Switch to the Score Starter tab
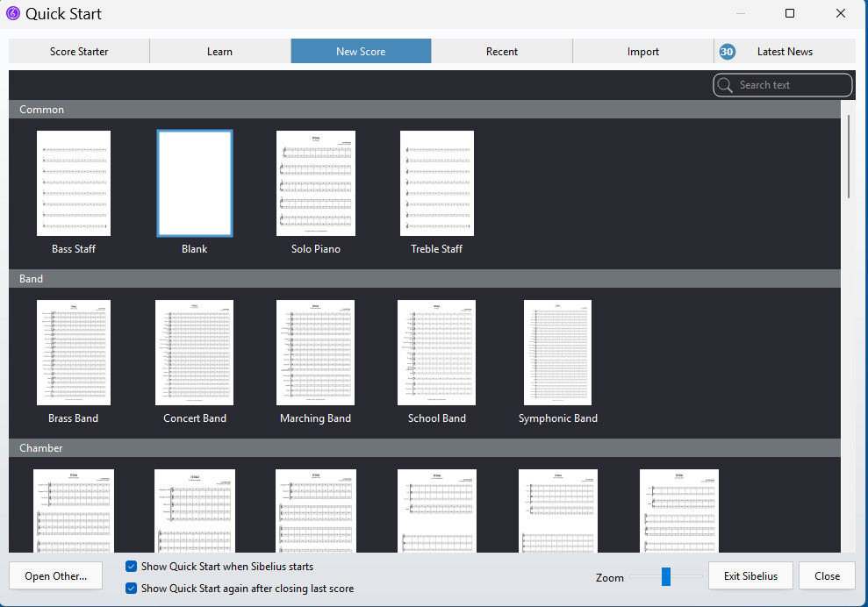The height and width of the screenshot is (607, 868). (79, 52)
